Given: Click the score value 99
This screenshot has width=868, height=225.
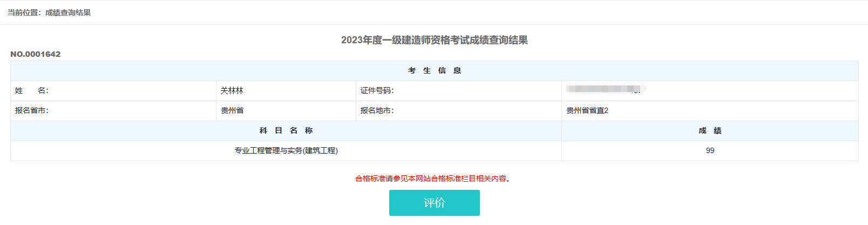Looking at the screenshot, I should 710,151.
